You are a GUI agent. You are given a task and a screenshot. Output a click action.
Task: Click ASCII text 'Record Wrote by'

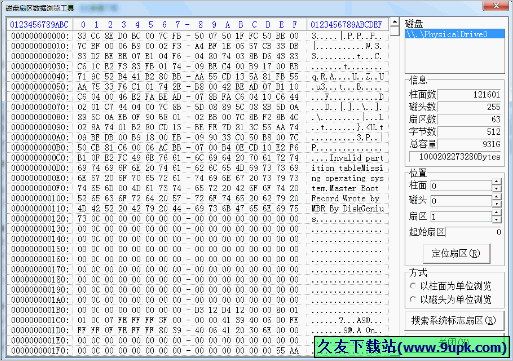tap(345, 199)
